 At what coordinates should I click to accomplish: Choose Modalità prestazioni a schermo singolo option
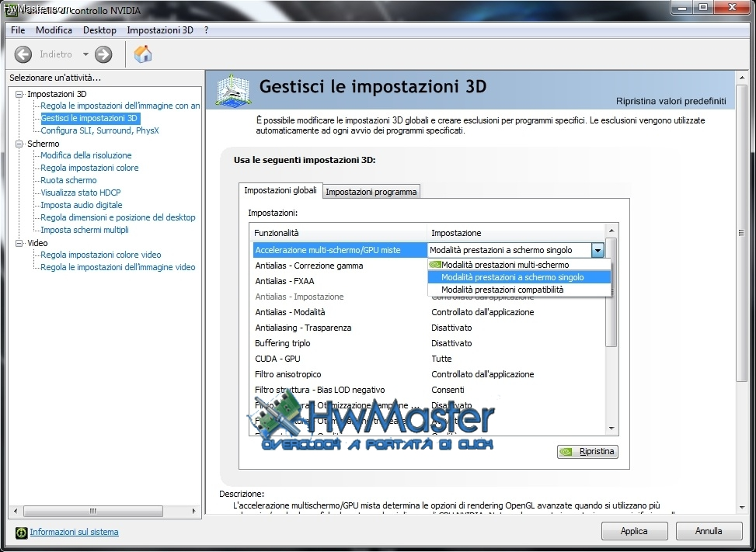point(519,277)
